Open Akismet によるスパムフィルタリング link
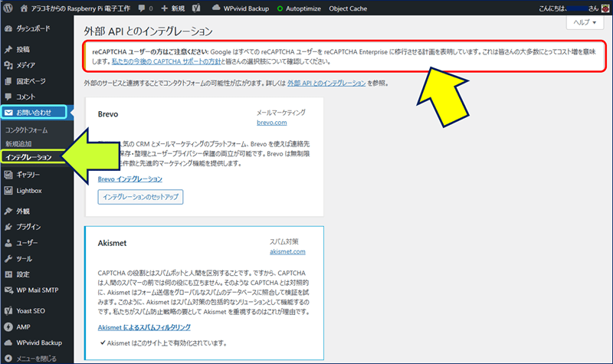Viewport: 613px width, 364px height. (144, 327)
